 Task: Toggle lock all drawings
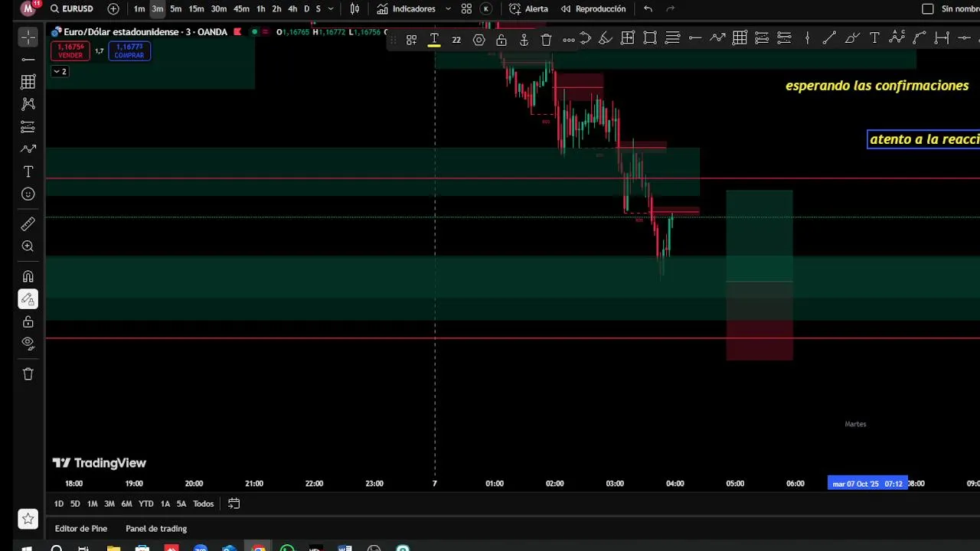pyautogui.click(x=28, y=321)
